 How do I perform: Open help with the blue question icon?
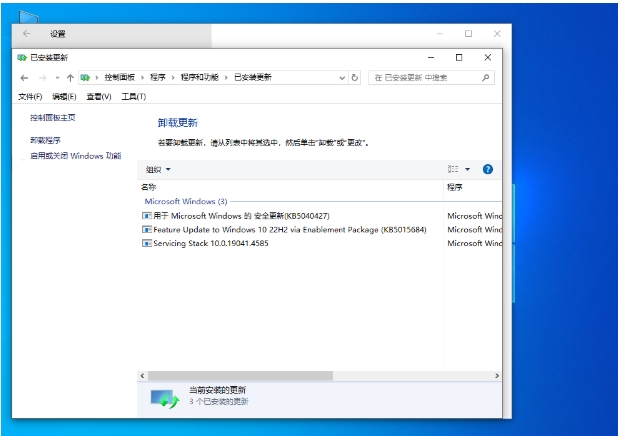click(488, 170)
